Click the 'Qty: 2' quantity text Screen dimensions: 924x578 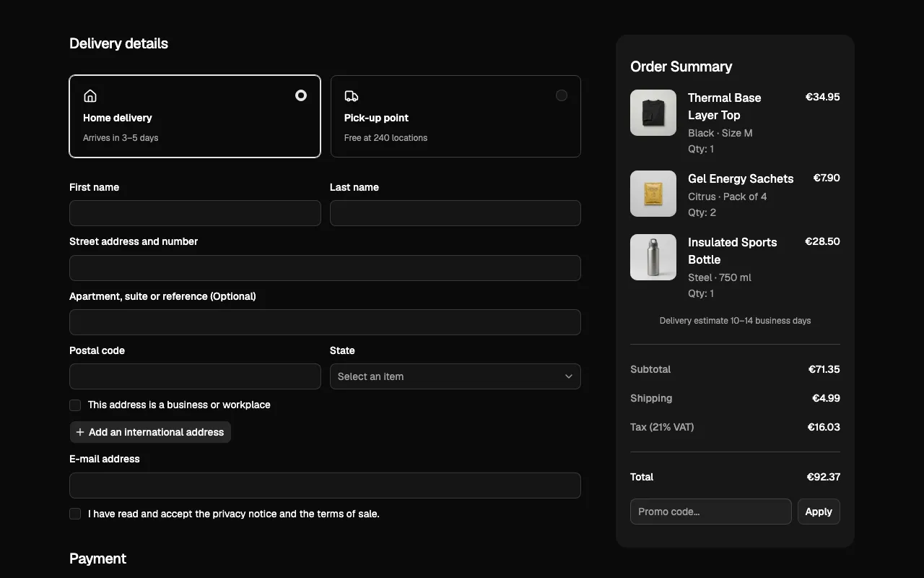[x=702, y=212]
